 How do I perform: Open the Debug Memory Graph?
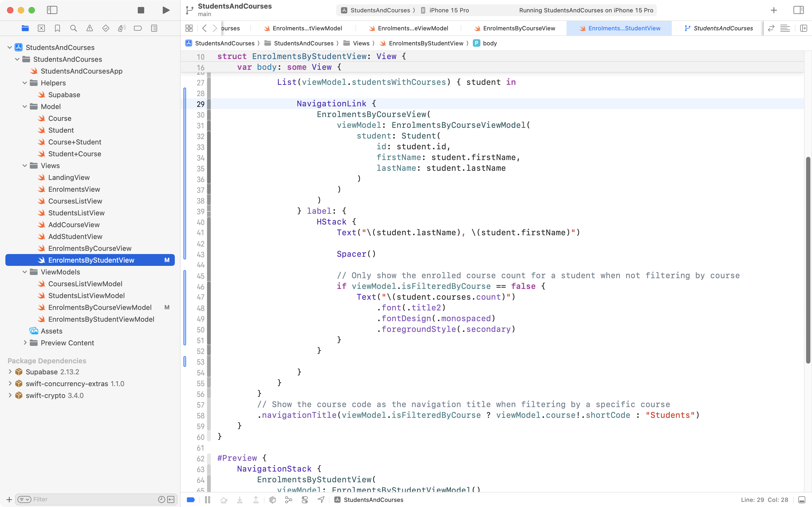[289, 500]
